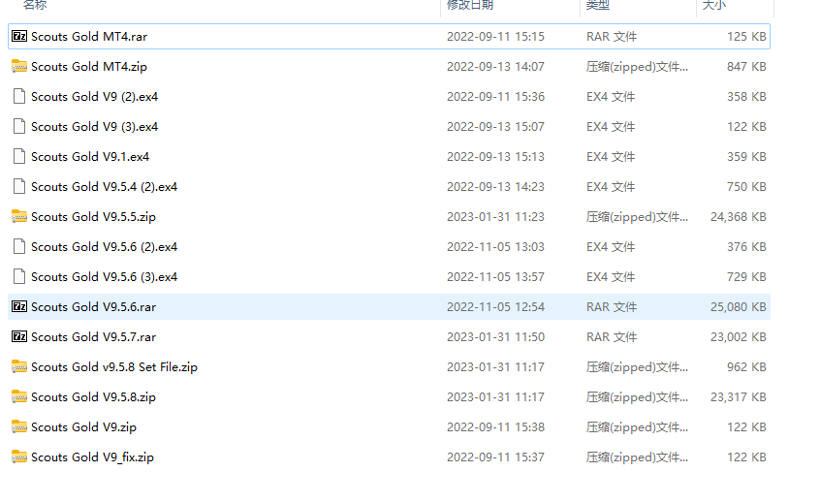Viewport: 820px width, 504px height.
Task: Click date 2022-11-05 13:03 cell
Action: click(495, 247)
